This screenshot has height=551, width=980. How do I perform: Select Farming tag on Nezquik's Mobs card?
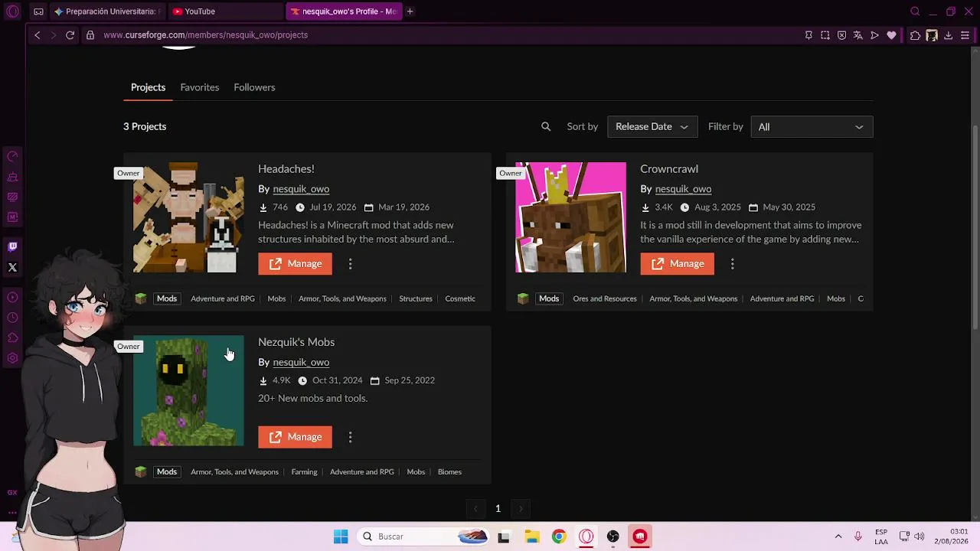(x=304, y=471)
